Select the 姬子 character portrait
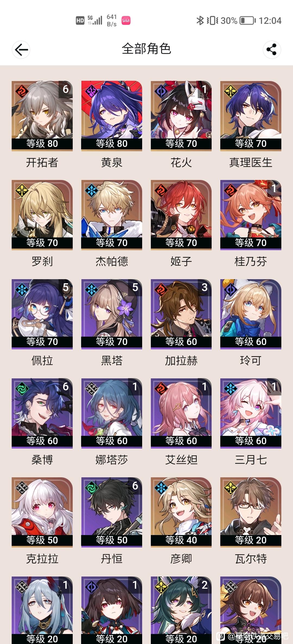293x644 pixels. click(181, 215)
